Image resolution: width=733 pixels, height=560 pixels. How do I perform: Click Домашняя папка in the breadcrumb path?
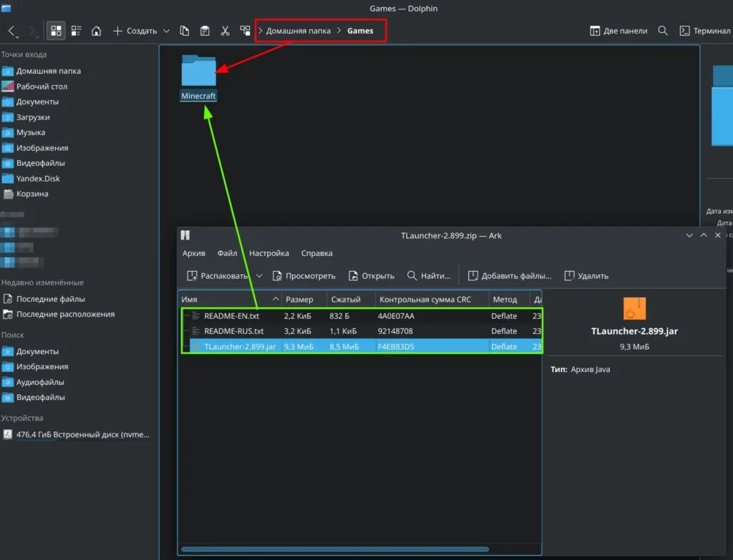point(298,31)
